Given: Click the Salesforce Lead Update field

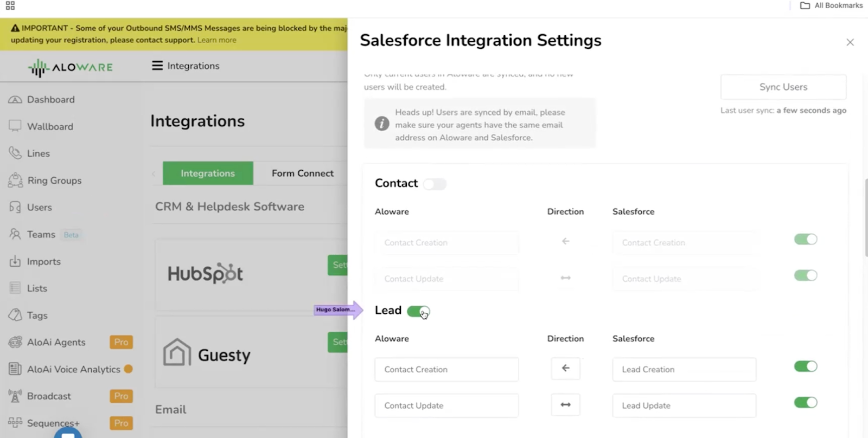Looking at the screenshot, I should tap(684, 405).
